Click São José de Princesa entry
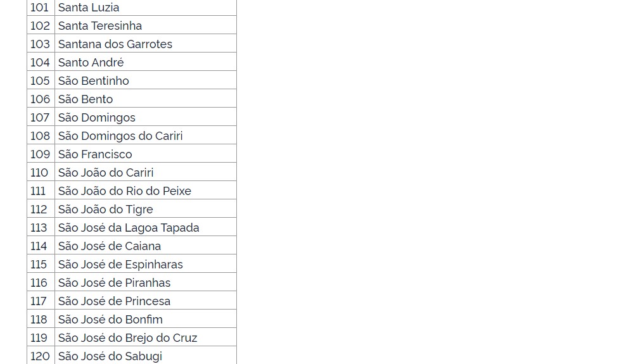Screen dimensions: 636x364 point(115,301)
